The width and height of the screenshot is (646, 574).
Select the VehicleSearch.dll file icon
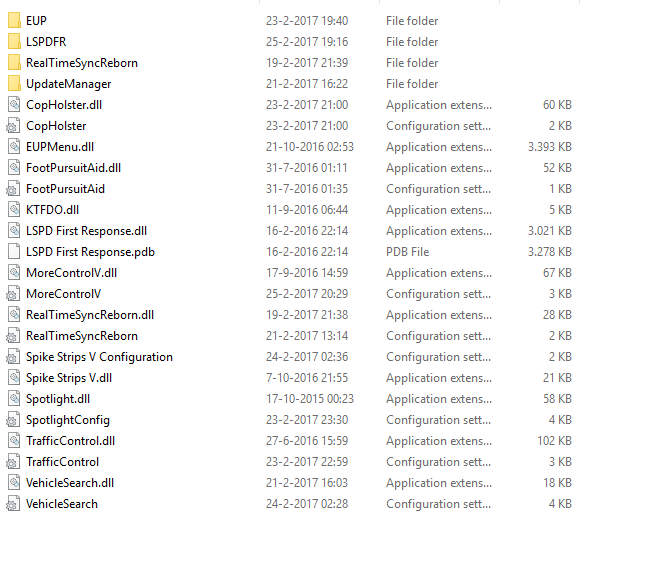coord(14,483)
